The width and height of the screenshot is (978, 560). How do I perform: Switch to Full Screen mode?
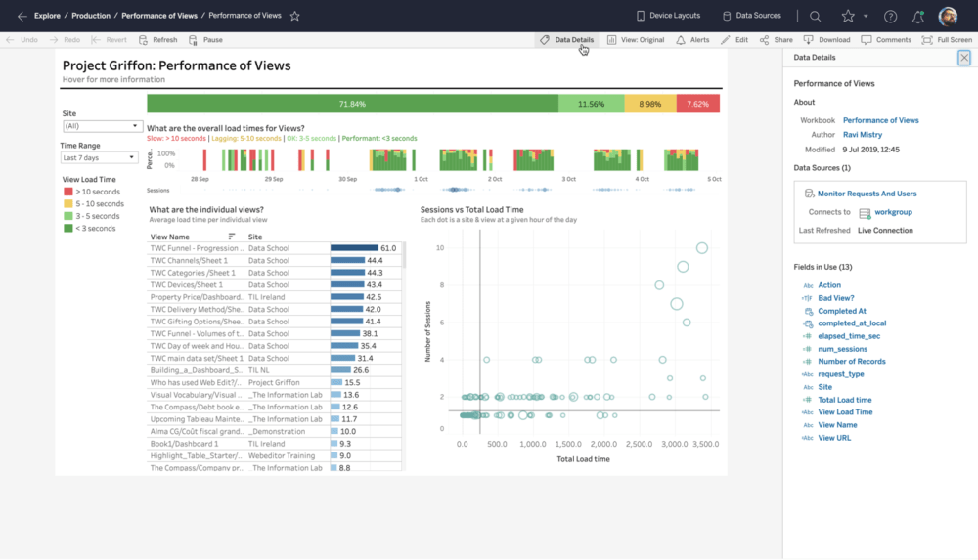point(947,40)
